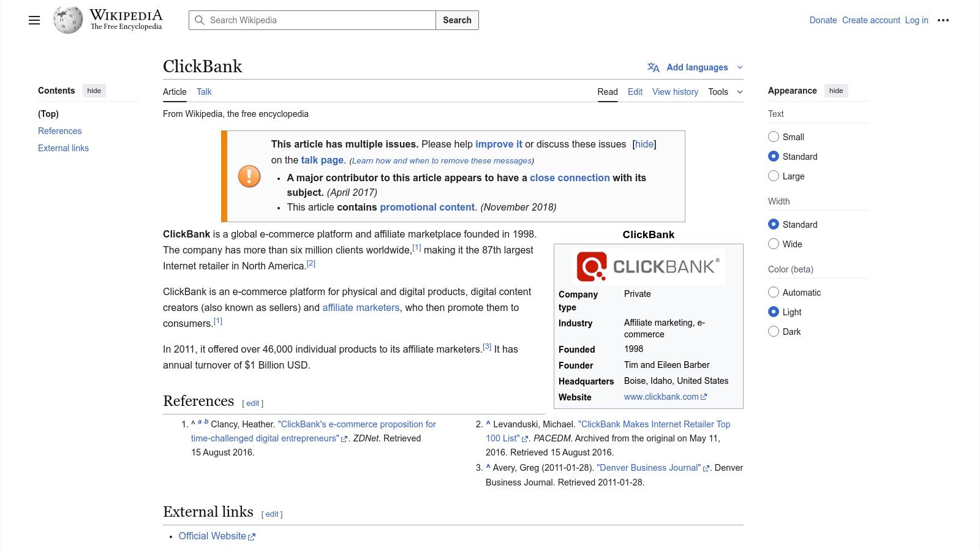Open the main menu hamburger icon
This screenshot has width=980, height=551.
click(x=34, y=20)
